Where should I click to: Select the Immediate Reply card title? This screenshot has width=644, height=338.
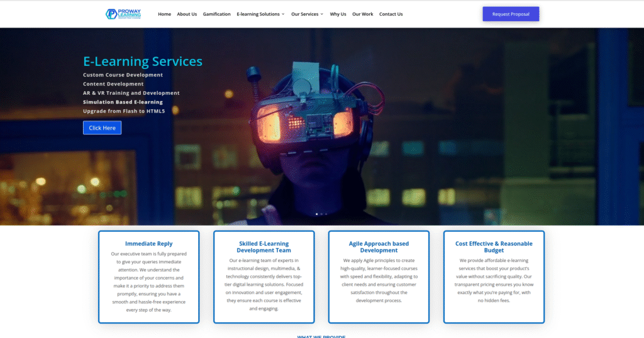148,244
